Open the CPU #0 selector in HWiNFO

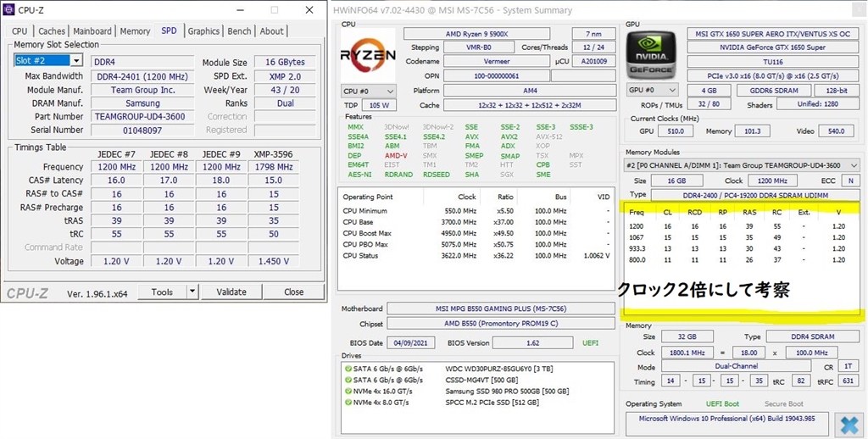pos(368,91)
